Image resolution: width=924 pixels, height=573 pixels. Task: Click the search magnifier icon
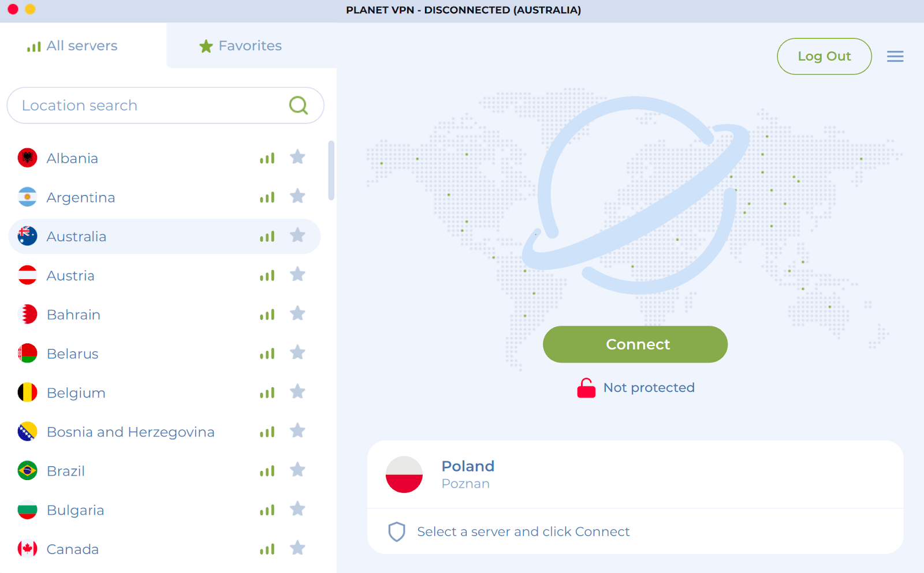[299, 105]
